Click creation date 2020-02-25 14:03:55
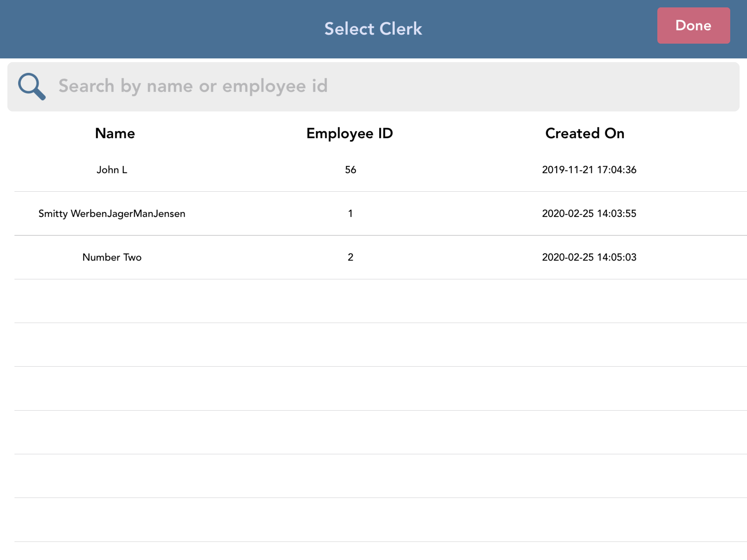Screen dimensions: 747x560 tap(589, 213)
